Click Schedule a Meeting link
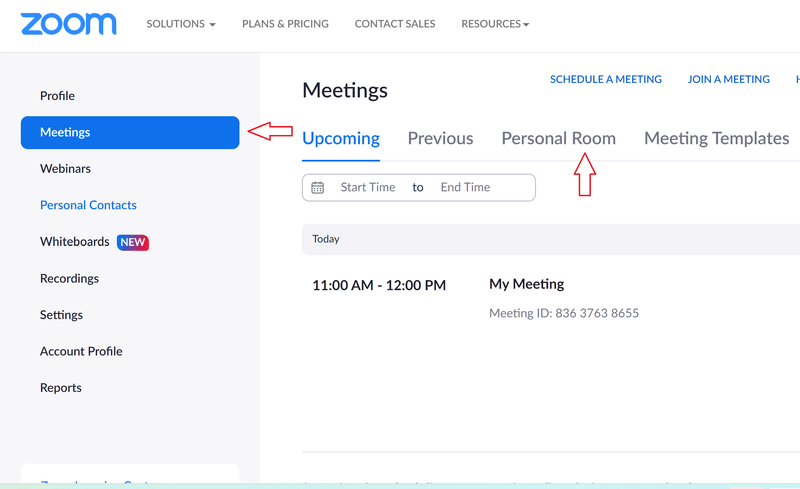The height and width of the screenshot is (489, 800). pyautogui.click(x=606, y=79)
